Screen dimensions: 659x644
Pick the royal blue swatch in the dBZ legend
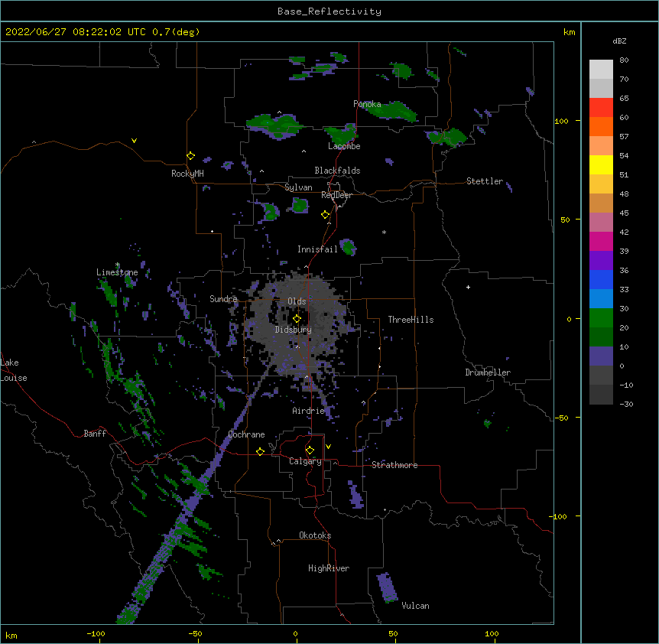601,279
